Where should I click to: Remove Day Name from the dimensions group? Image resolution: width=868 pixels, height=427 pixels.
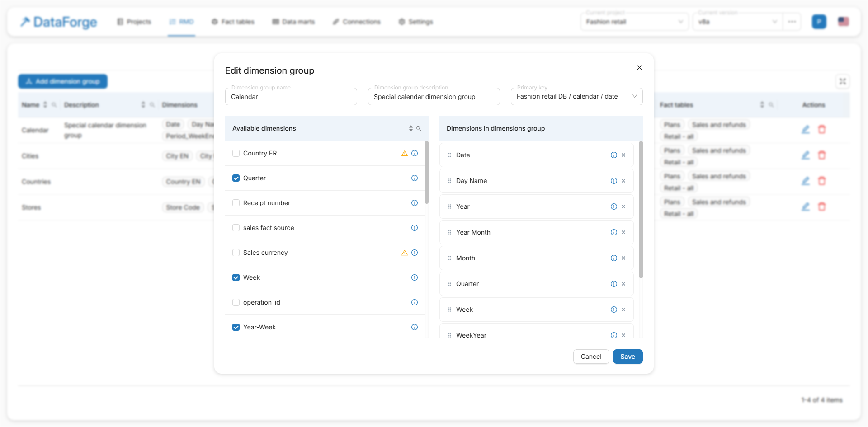(x=623, y=181)
